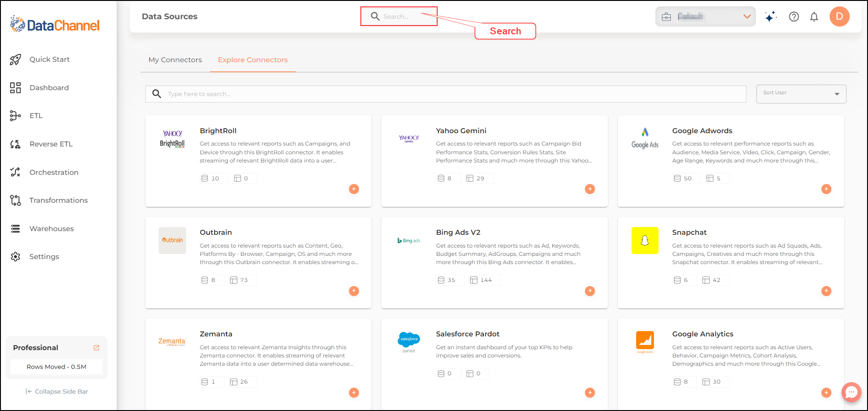Viewport: 868px width, 411px height.
Task: Open the Sort User dropdown
Action: click(x=801, y=94)
